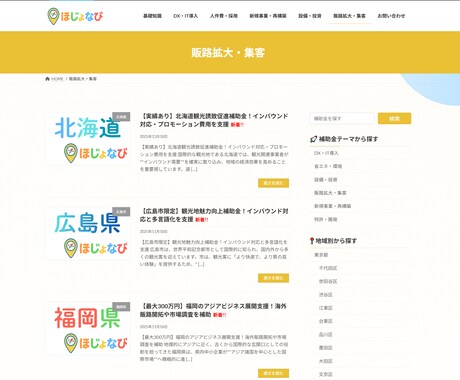Click the 補助金を探す search field
Image resolution: width=460 pixels, height=380 pixels.
pyautogui.click(x=342, y=118)
